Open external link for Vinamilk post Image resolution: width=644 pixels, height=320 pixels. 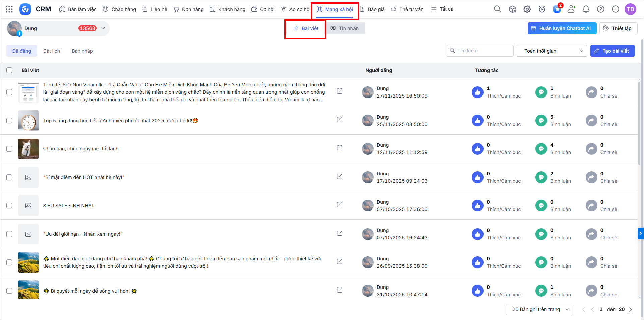click(x=340, y=91)
